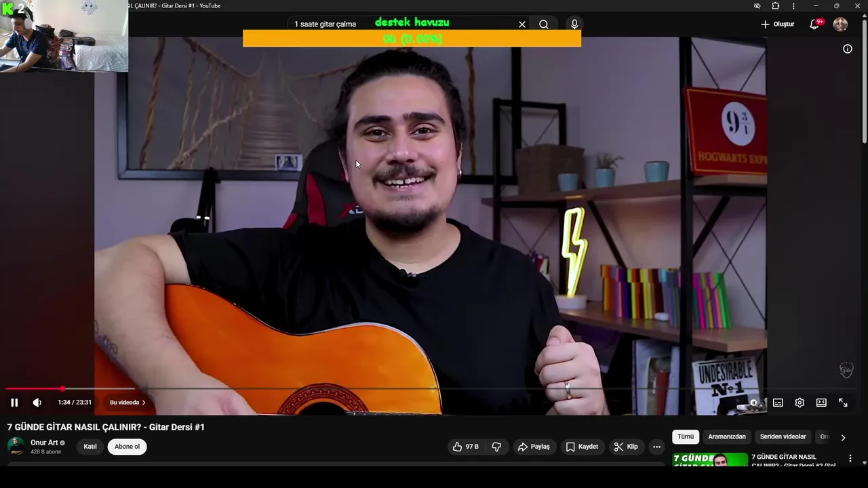Enter fullscreen mode on the player

[843, 403]
